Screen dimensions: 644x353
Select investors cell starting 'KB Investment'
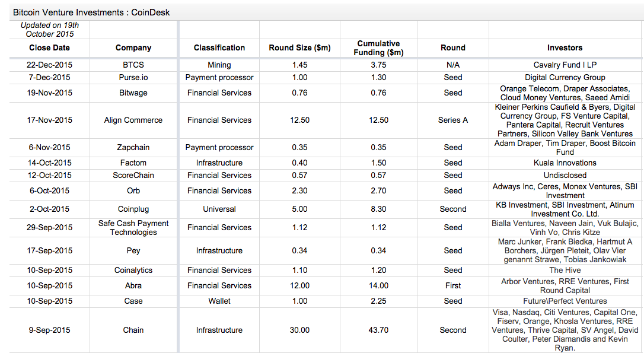(x=565, y=209)
